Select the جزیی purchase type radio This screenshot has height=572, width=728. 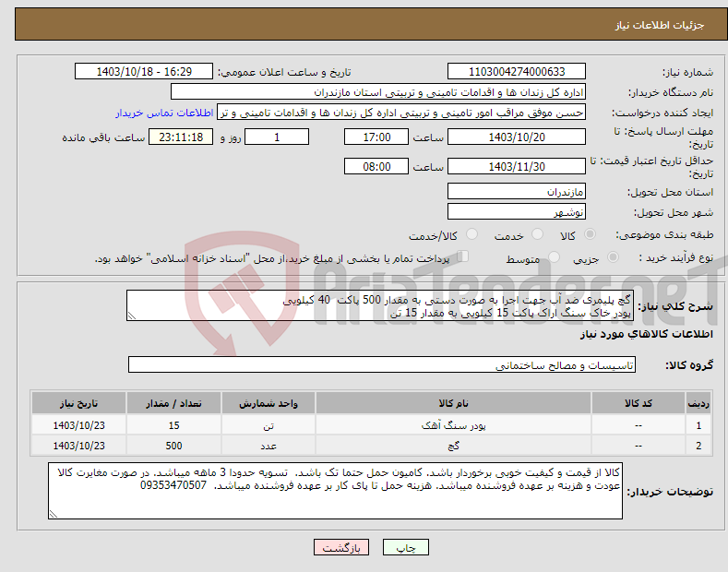pos(613,257)
